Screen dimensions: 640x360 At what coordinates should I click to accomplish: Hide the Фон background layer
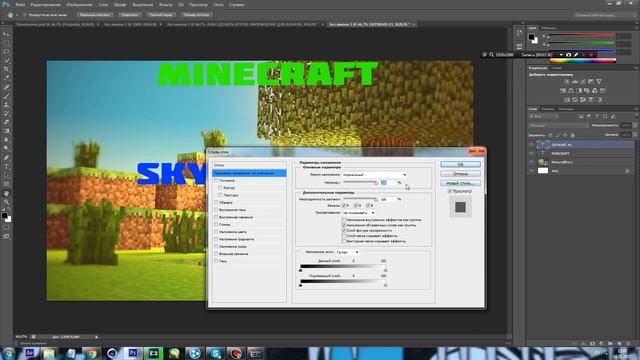(531, 171)
